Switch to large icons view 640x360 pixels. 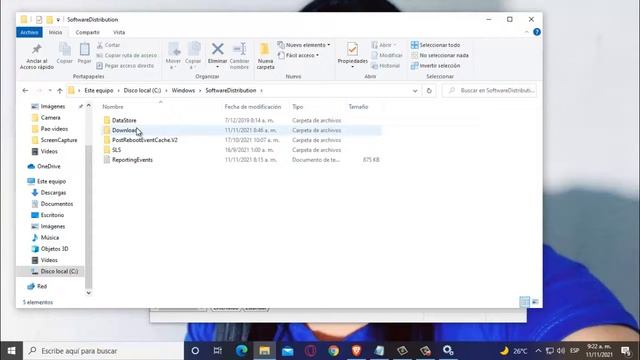[535, 302]
